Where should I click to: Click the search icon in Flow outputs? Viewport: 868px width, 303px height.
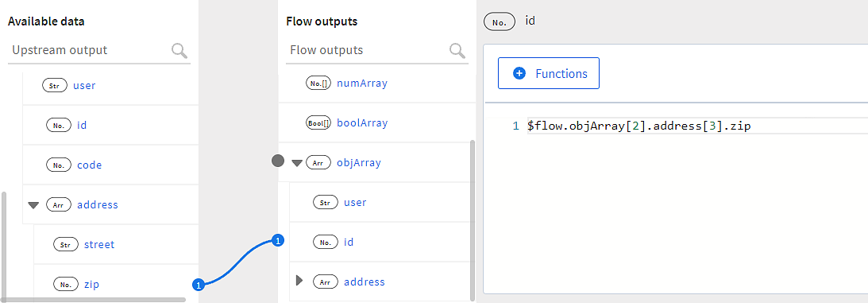457,51
